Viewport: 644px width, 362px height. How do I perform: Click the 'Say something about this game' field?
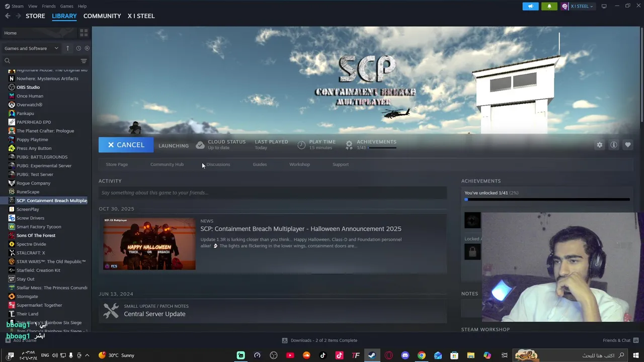point(273,193)
